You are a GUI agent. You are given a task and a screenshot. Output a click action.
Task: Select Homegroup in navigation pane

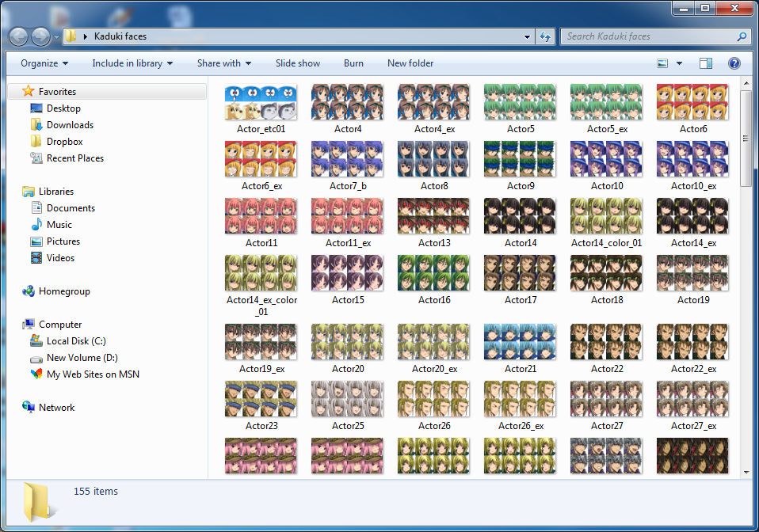click(64, 291)
